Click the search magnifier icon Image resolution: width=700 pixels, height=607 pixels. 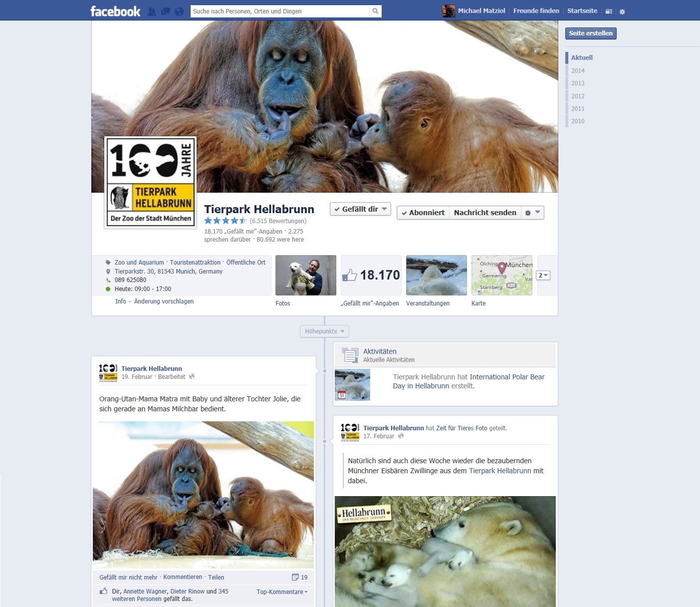tap(375, 11)
